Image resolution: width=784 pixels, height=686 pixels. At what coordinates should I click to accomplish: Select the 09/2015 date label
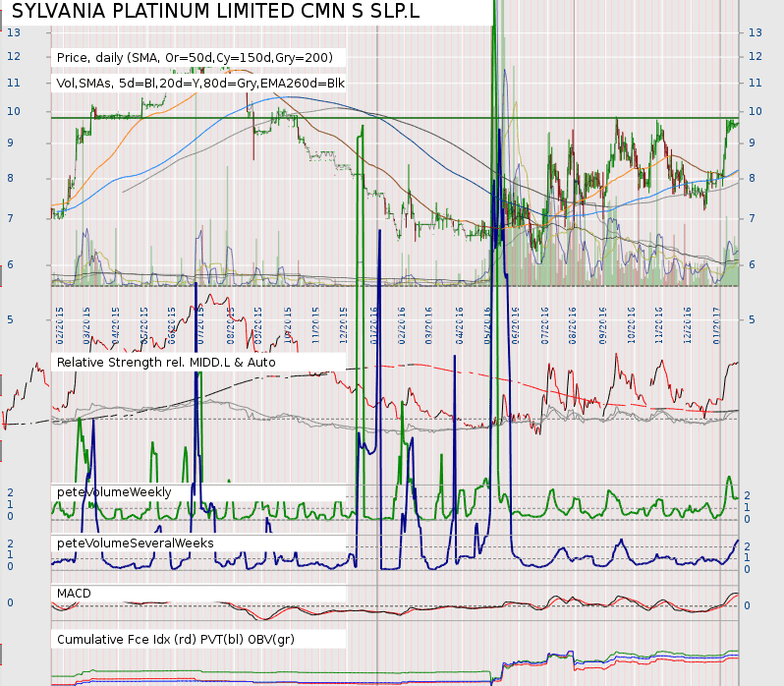click(258, 325)
